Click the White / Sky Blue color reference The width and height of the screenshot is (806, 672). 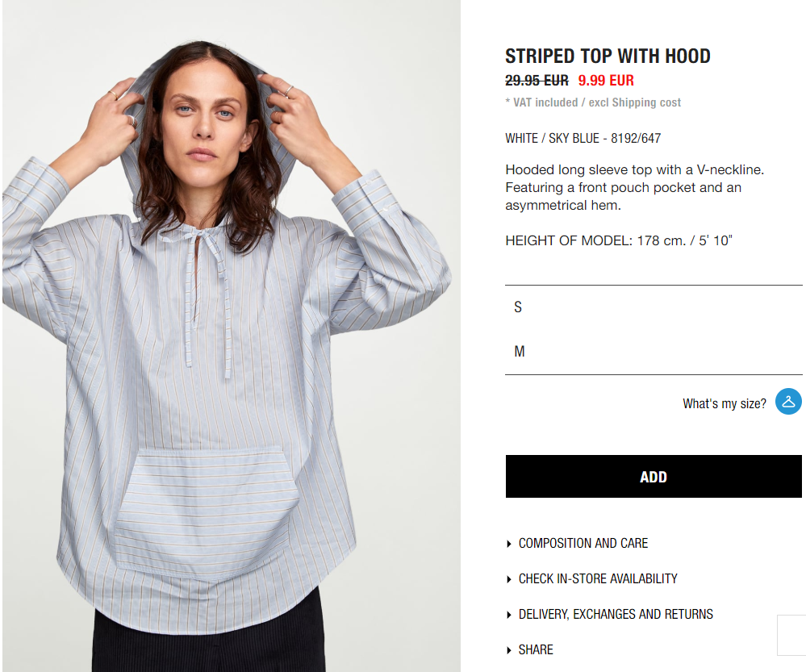coord(583,138)
